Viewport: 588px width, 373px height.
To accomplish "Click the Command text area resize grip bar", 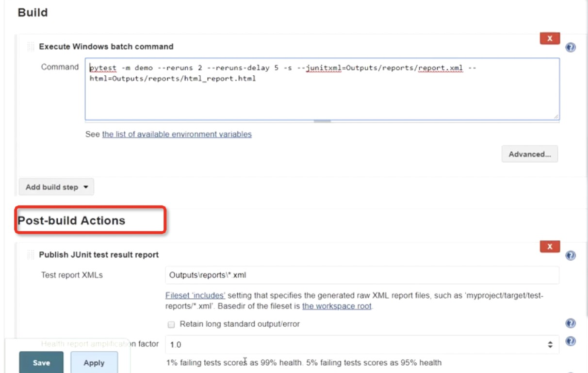I will (322, 121).
